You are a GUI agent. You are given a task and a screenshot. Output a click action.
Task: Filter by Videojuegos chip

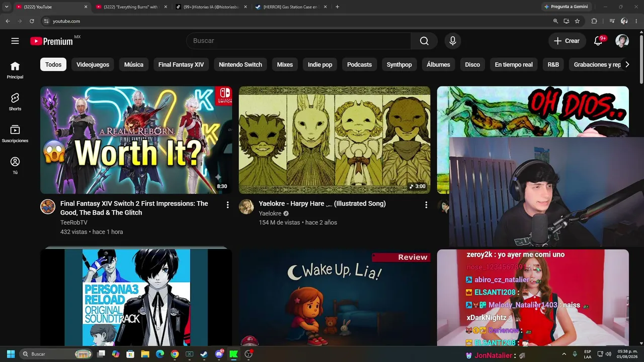tap(93, 64)
